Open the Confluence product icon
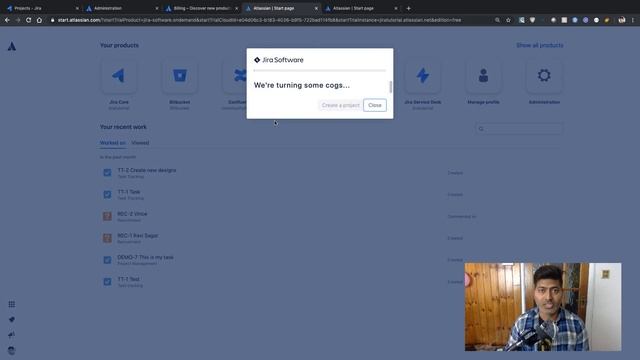 [x=236, y=76]
